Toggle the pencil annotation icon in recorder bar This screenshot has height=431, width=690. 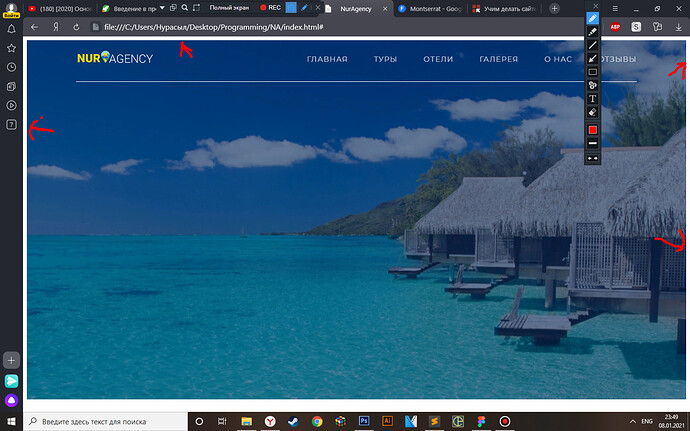304,7
